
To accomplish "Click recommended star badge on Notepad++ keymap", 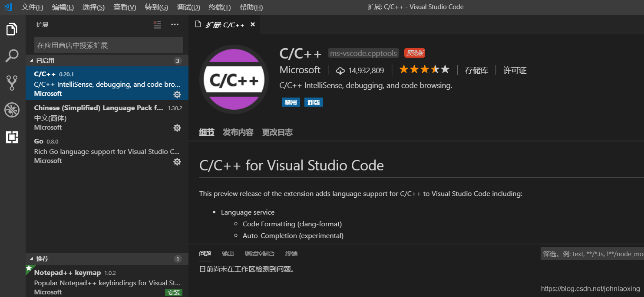I will [x=29, y=268].
